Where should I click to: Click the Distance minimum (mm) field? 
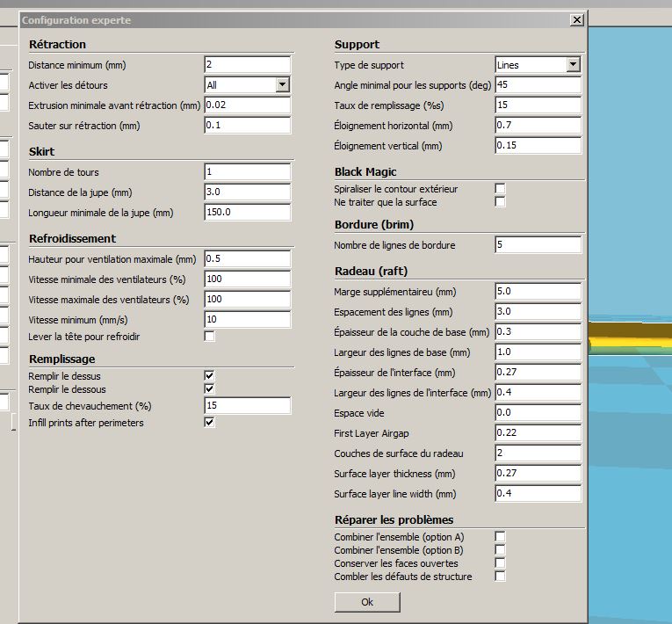point(247,65)
